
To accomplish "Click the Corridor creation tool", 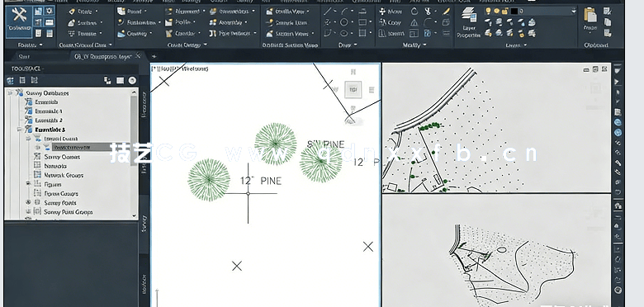I will (182, 34).
